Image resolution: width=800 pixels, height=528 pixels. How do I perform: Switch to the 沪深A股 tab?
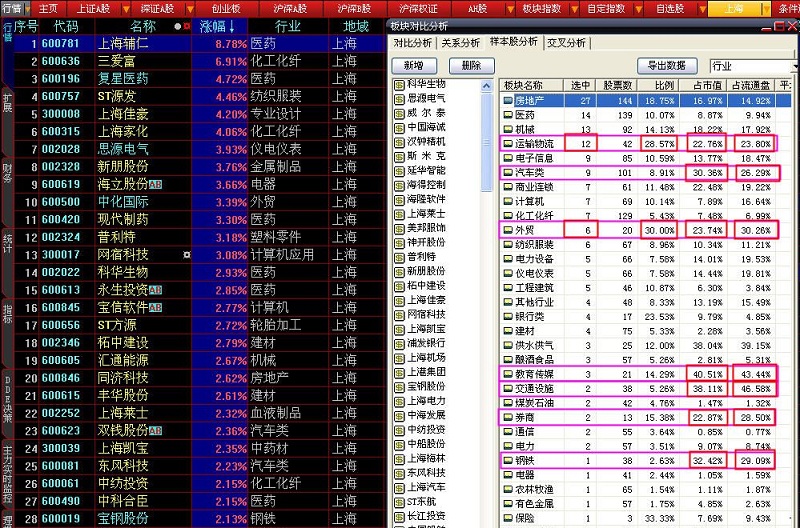(x=290, y=9)
